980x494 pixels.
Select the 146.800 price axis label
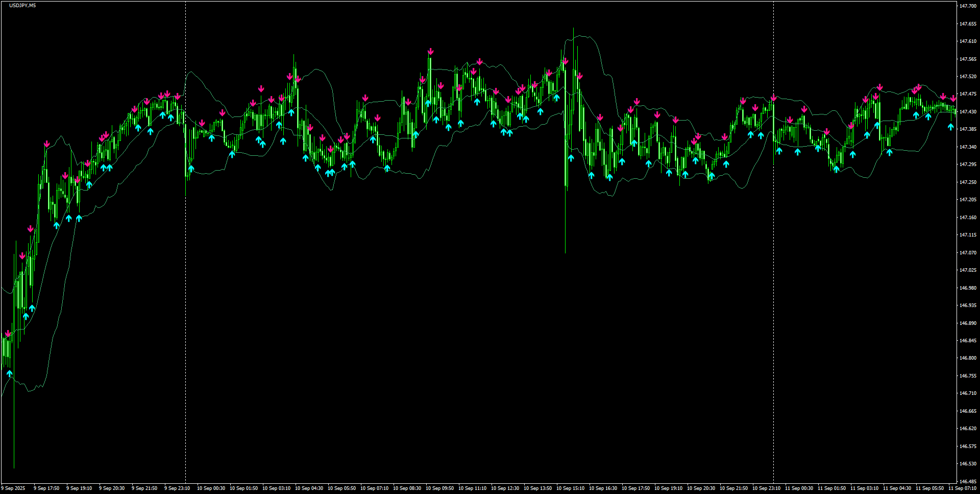click(968, 358)
